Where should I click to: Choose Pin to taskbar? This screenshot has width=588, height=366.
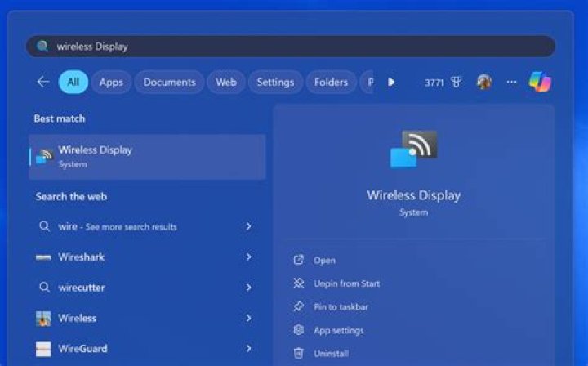click(x=341, y=306)
